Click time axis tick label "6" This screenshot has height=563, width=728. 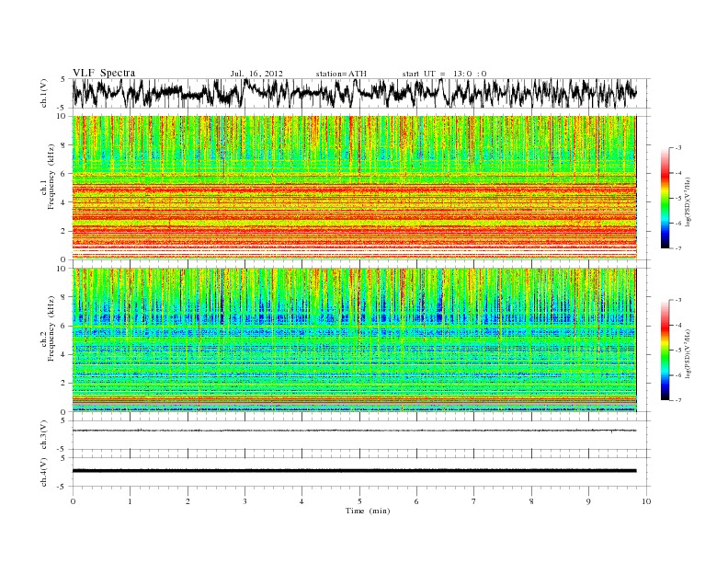coord(416,501)
